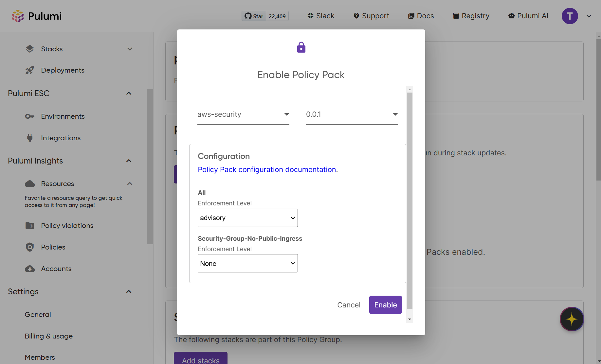The height and width of the screenshot is (364, 601).
Task: Open Security-Group-No-Public-Ingress enforcement level dropdown
Action: click(x=247, y=263)
